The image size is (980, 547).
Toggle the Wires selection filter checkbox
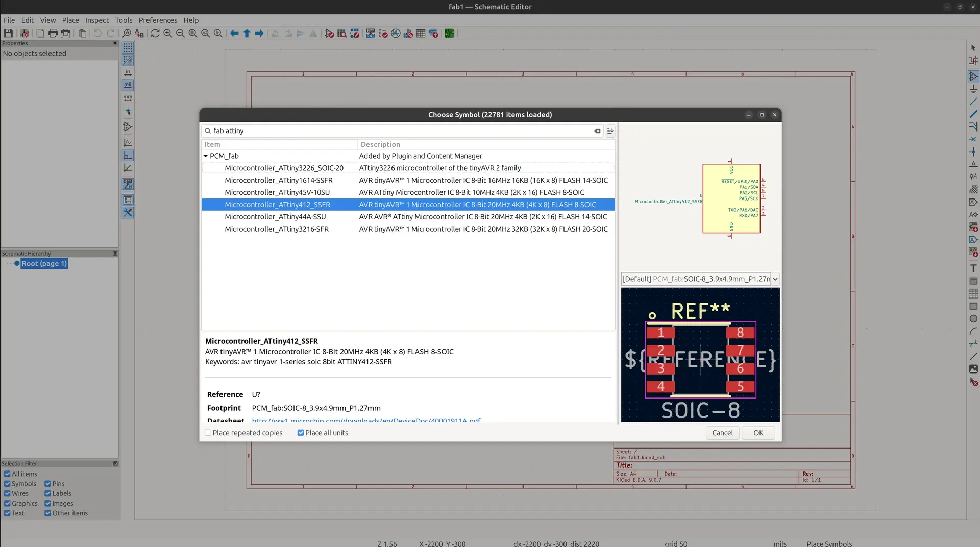click(7, 493)
